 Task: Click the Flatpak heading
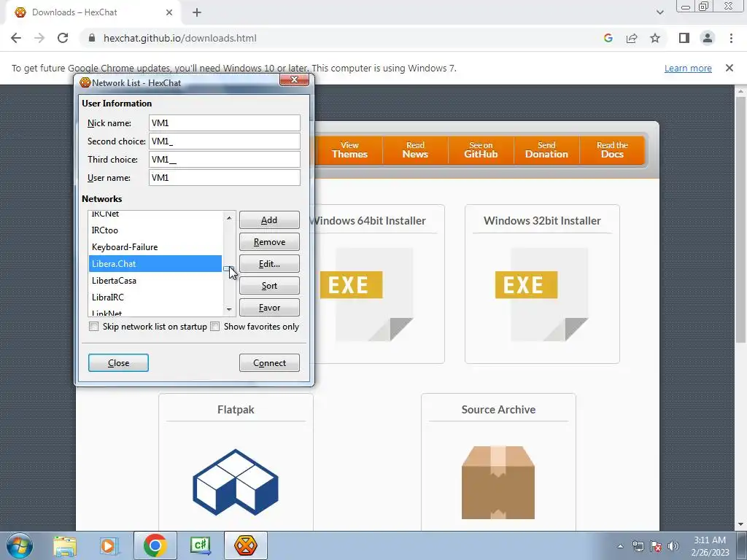coord(236,410)
